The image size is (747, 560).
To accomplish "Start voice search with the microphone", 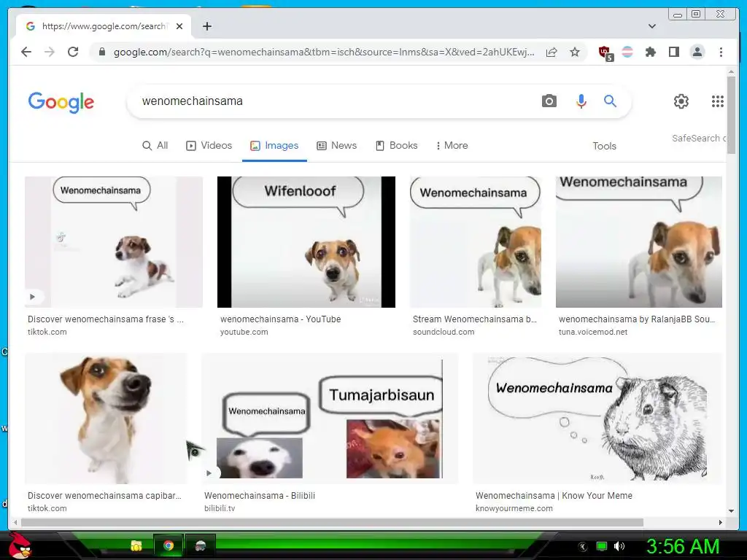I will [x=581, y=101].
